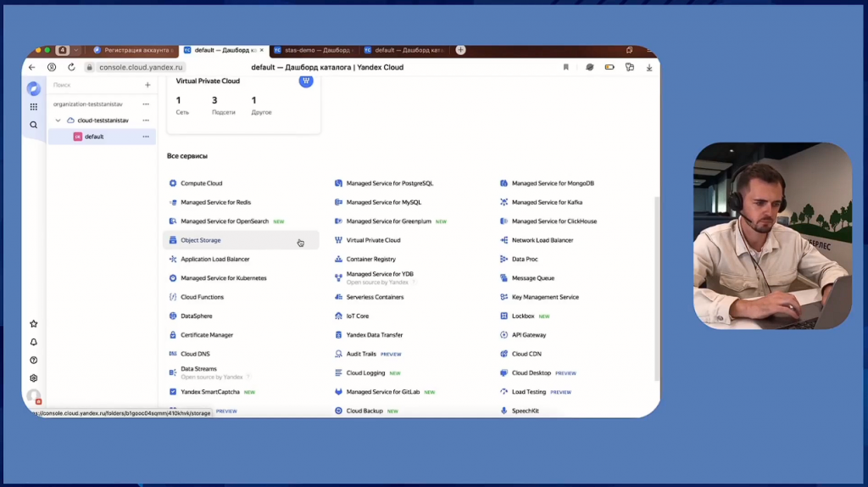Click the DataSphere icon
Image resolution: width=868 pixels, height=487 pixels.
173,316
